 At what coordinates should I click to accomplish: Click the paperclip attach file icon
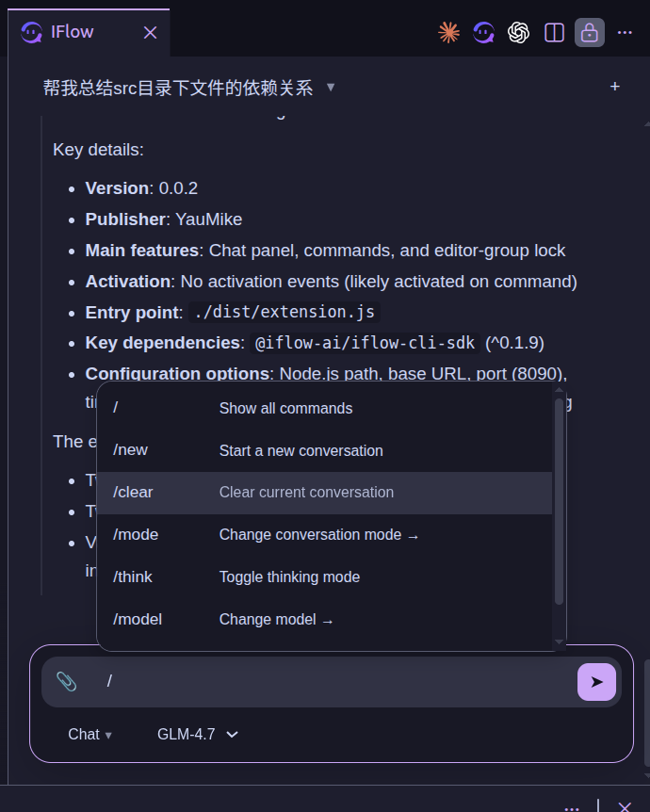pos(66,681)
